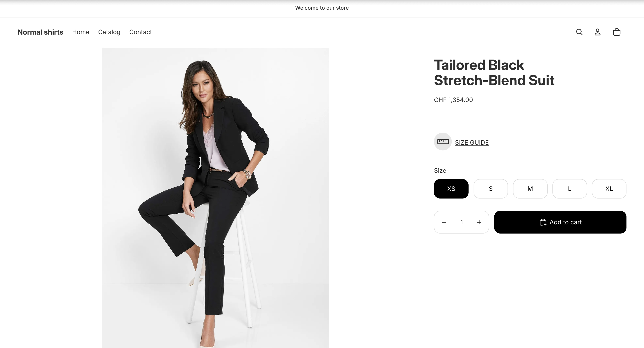The width and height of the screenshot is (644, 348).
Task: Click the quantity number field
Action: point(462,222)
